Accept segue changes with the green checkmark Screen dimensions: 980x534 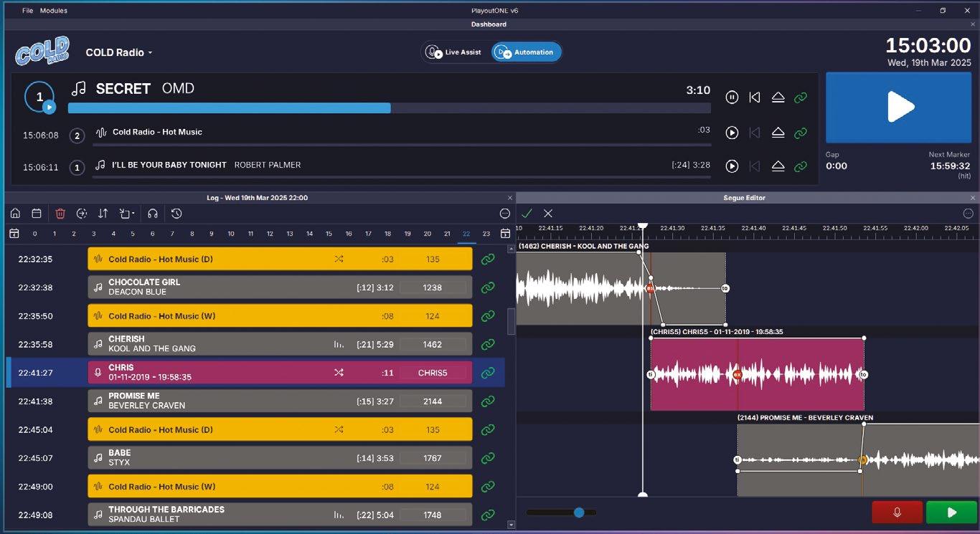(527, 214)
